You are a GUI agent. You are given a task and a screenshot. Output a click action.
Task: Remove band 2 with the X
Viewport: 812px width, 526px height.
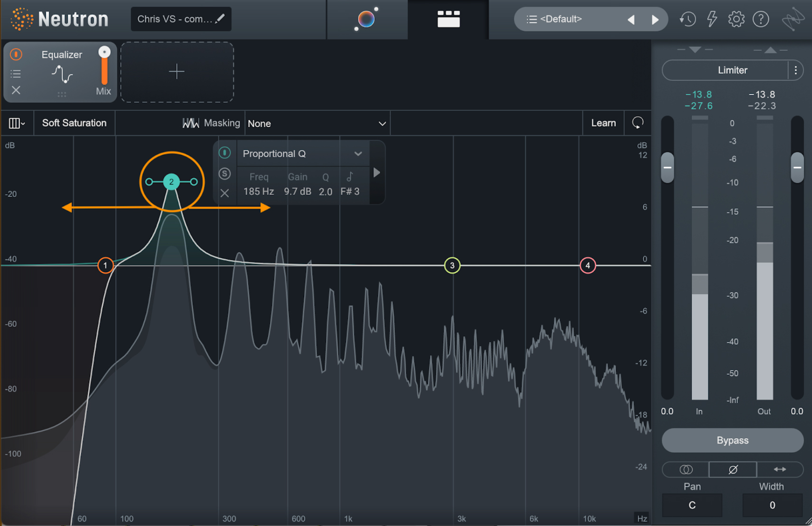pos(225,193)
